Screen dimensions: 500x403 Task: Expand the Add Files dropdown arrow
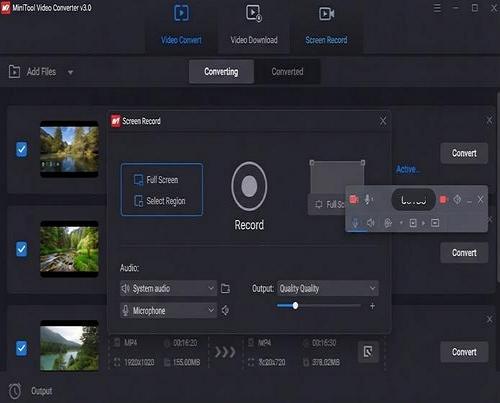70,72
